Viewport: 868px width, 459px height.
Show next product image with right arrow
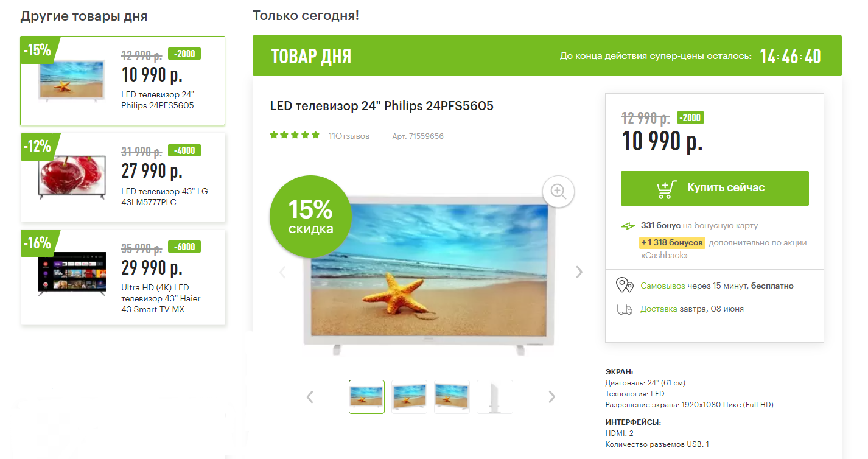click(579, 272)
